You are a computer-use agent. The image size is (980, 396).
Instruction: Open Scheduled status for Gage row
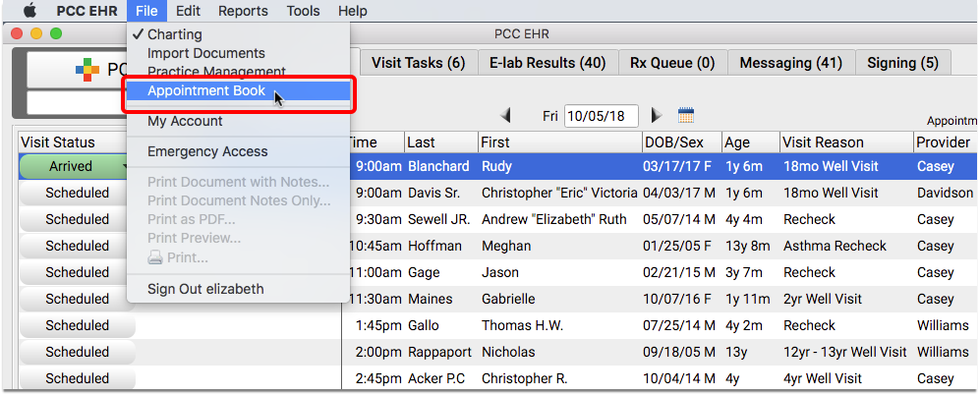[78, 273]
